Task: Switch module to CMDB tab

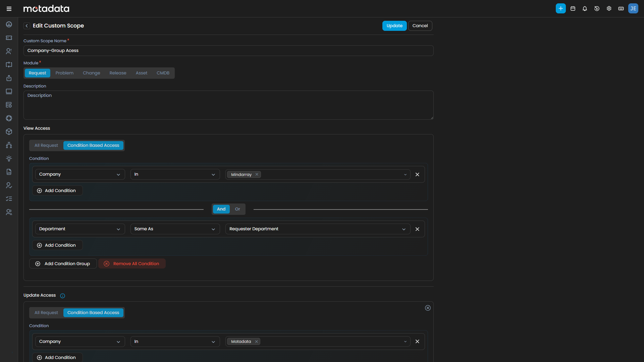Action: pos(163,73)
